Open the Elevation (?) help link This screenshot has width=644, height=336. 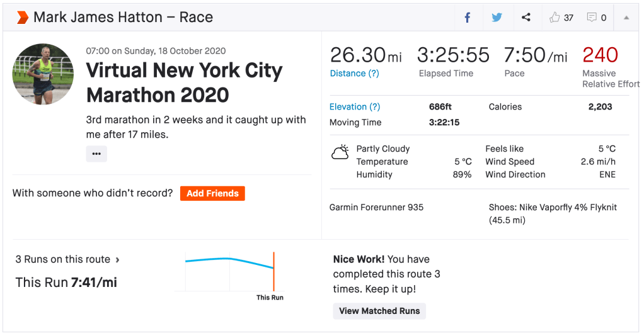[x=355, y=107]
